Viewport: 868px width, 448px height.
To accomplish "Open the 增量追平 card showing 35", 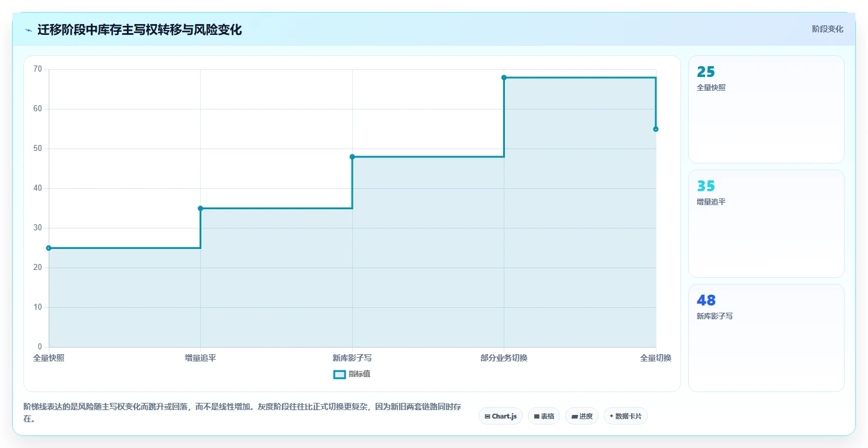I will click(x=766, y=224).
